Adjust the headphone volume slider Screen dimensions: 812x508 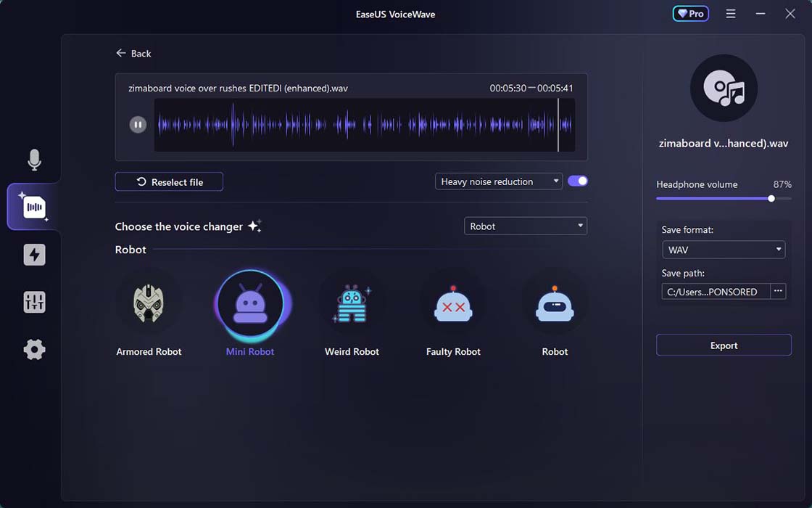pyautogui.click(x=770, y=198)
